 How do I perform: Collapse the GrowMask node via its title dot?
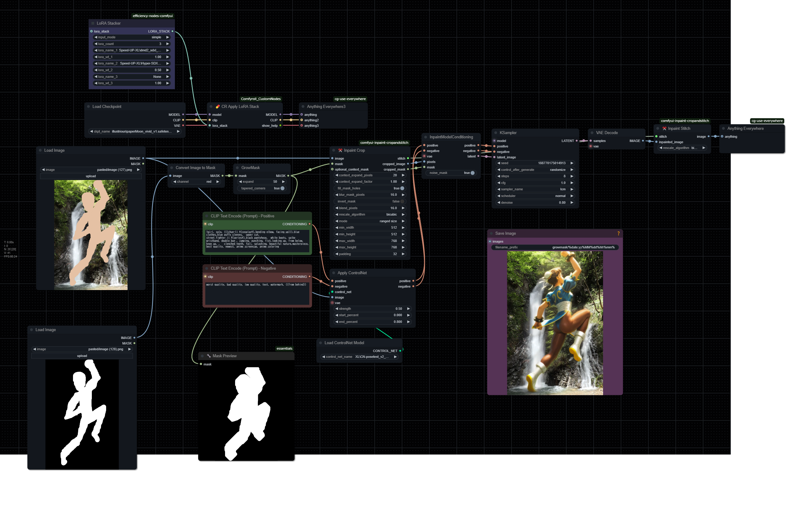pyautogui.click(x=238, y=168)
